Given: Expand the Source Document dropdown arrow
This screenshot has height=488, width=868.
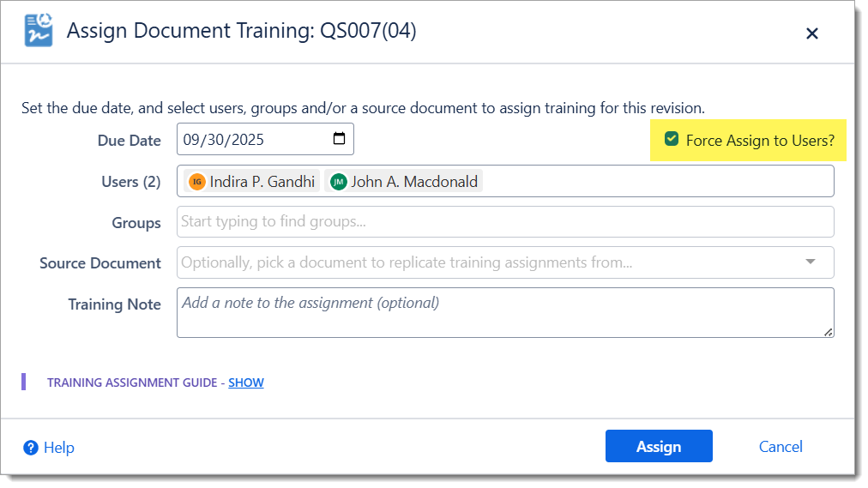Looking at the screenshot, I should (811, 262).
